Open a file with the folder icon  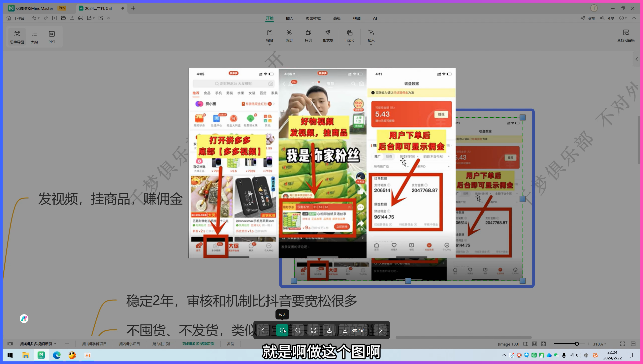[63, 18]
